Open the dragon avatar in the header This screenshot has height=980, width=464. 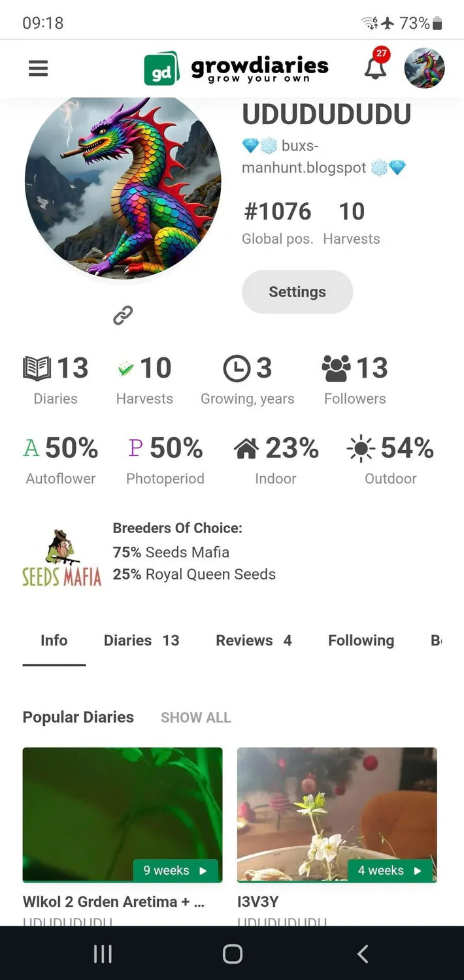(x=425, y=68)
